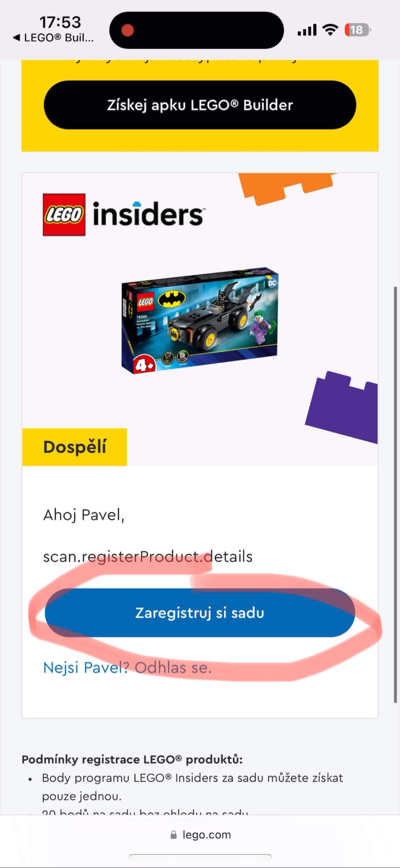Tap the Podmínky registrace LEGO produktů heading
Image resolution: width=400 pixels, height=868 pixels.
pyautogui.click(x=132, y=759)
